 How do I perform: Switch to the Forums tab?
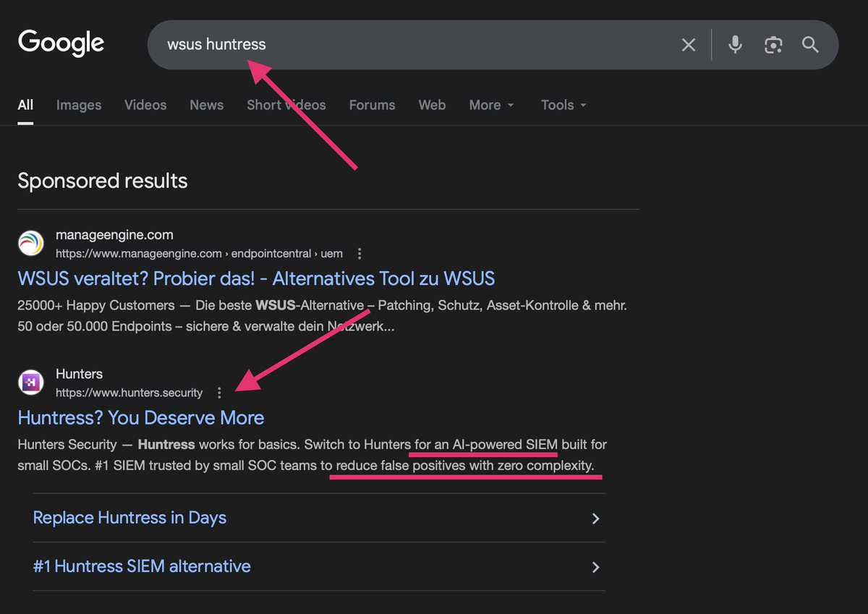tap(372, 105)
